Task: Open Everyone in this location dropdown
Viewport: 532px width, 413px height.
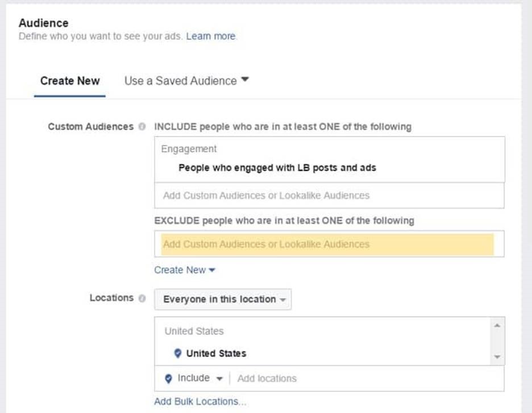Action: pyautogui.click(x=223, y=299)
